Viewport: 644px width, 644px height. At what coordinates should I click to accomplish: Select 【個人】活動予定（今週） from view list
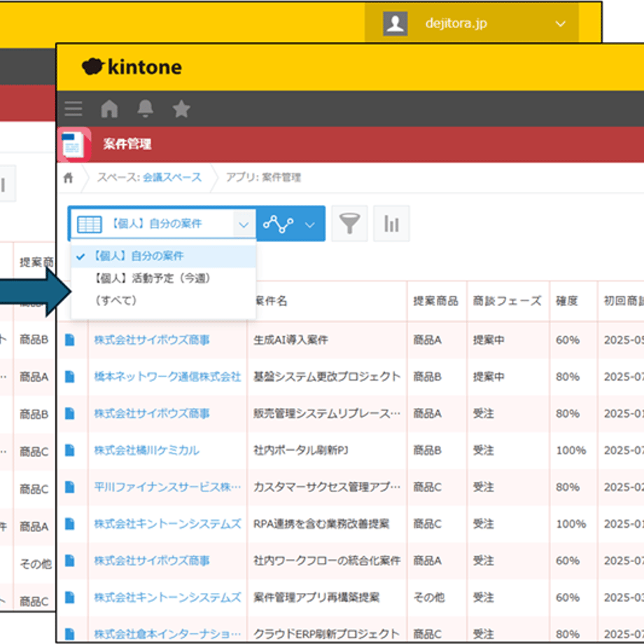pos(164,279)
